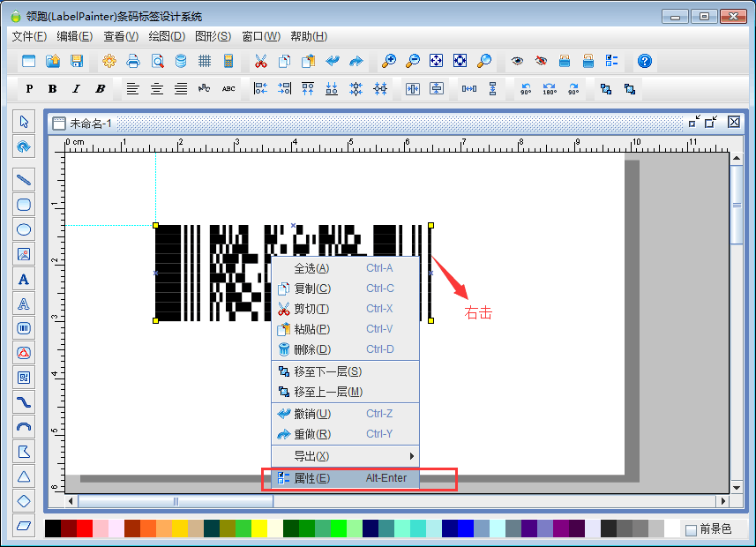Image resolution: width=756 pixels, height=547 pixels.
Task: Select the rounded rectangle tool
Action: 24,205
